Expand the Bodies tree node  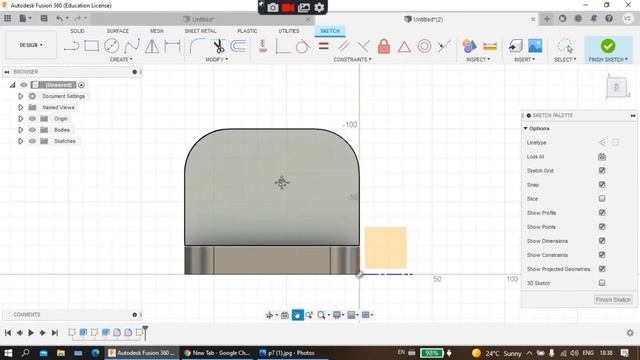pyautogui.click(x=20, y=130)
